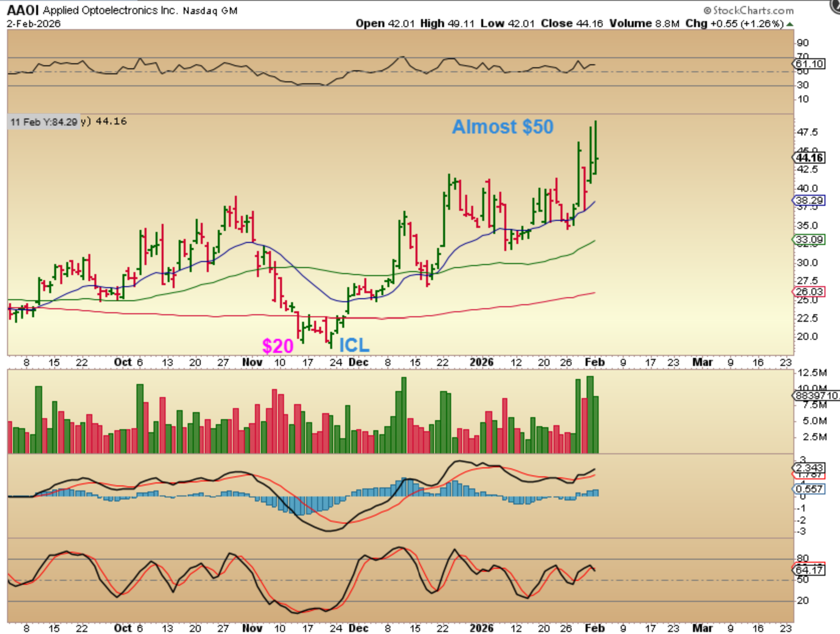840x634 pixels.
Task: Click the 2-Feb-2026 chart date
Action: (x=34, y=23)
